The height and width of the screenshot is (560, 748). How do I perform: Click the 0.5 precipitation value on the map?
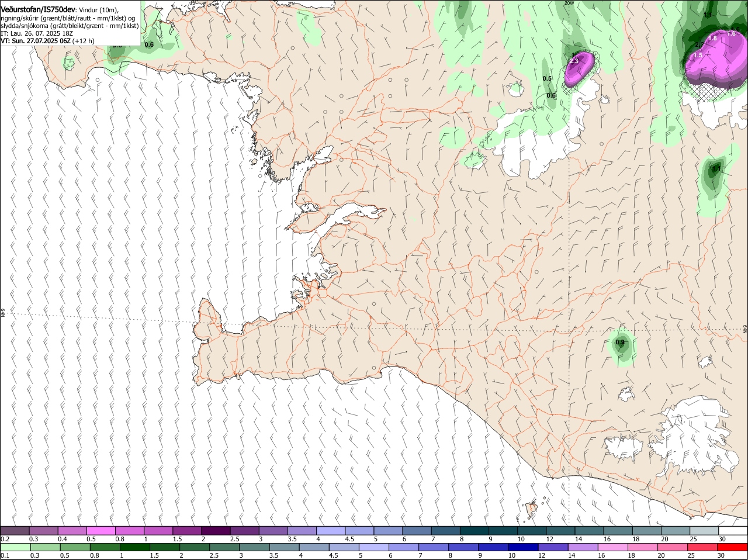point(547,78)
